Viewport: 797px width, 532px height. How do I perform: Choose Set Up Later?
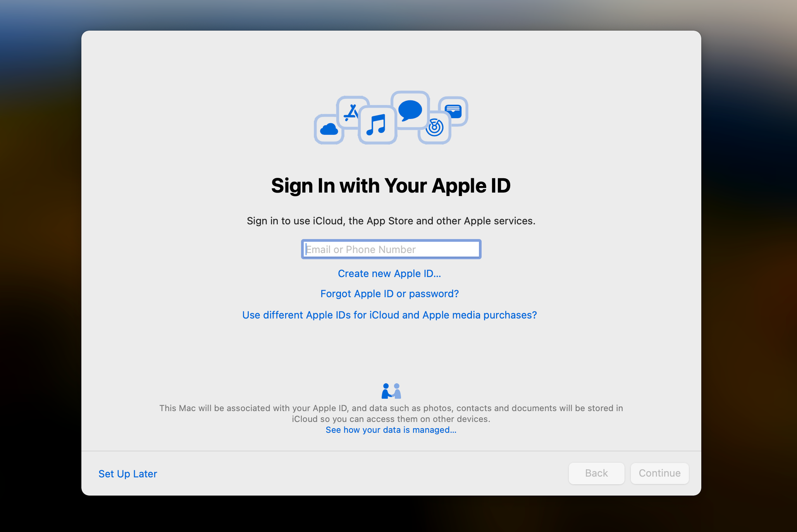click(x=128, y=473)
